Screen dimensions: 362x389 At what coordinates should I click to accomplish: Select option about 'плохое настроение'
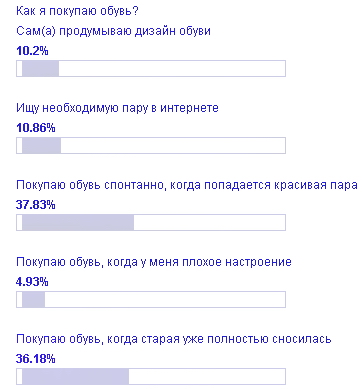(154, 262)
